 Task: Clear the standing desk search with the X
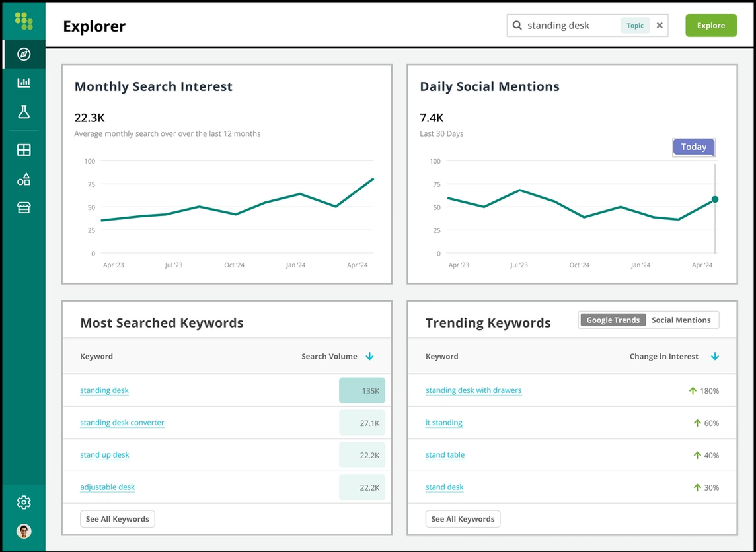pyautogui.click(x=660, y=25)
